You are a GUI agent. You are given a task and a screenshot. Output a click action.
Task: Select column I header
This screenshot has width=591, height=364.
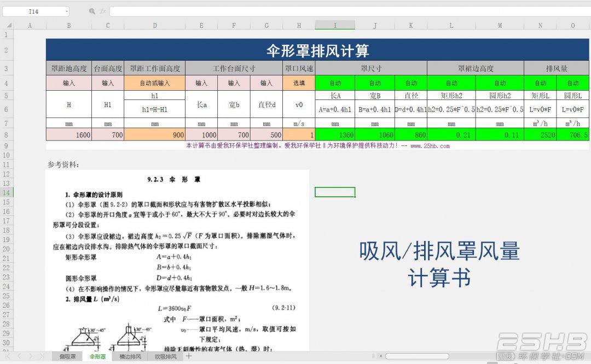point(335,26)
